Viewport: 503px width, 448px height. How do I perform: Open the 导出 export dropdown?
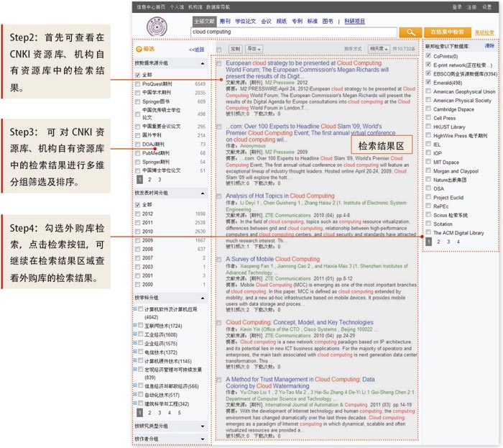pos(254,49)
